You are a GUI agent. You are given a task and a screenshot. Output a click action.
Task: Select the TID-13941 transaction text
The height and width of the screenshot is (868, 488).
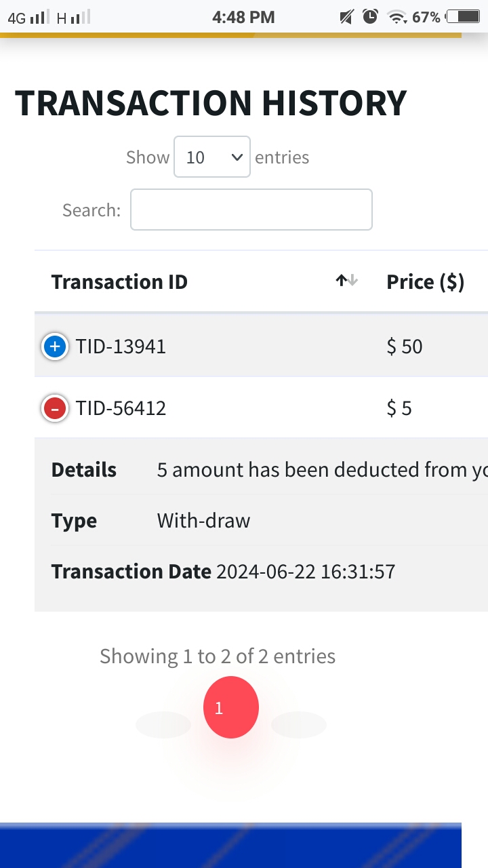tap(121, 347)
